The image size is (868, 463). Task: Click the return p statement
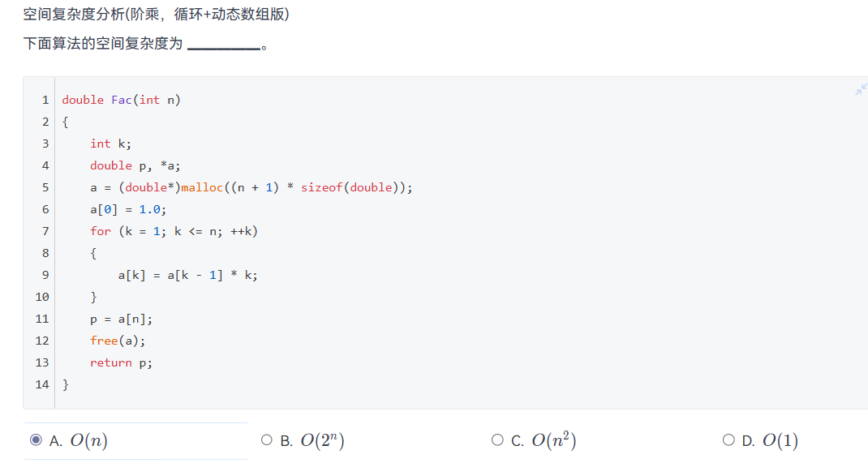coord(121,363)
